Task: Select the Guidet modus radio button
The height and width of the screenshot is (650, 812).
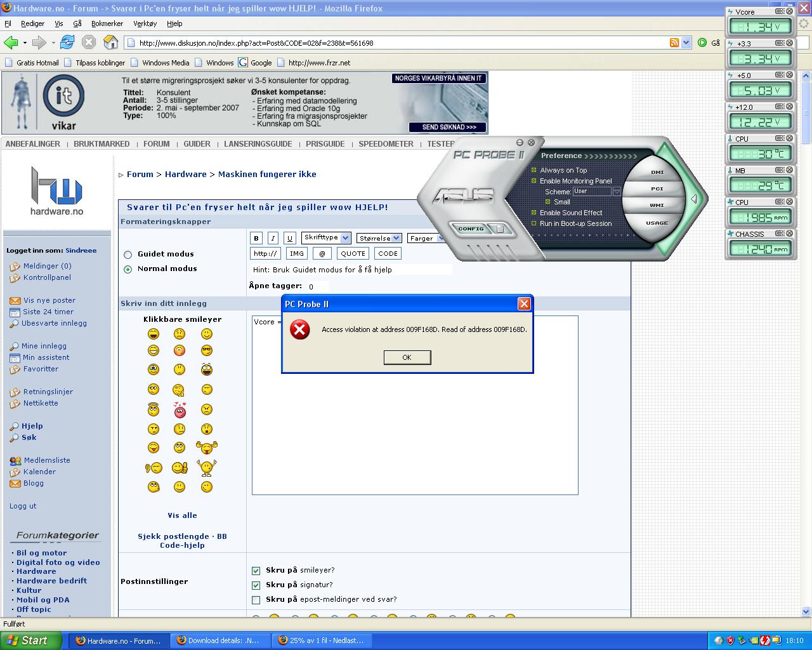Action: pos(128,255)
